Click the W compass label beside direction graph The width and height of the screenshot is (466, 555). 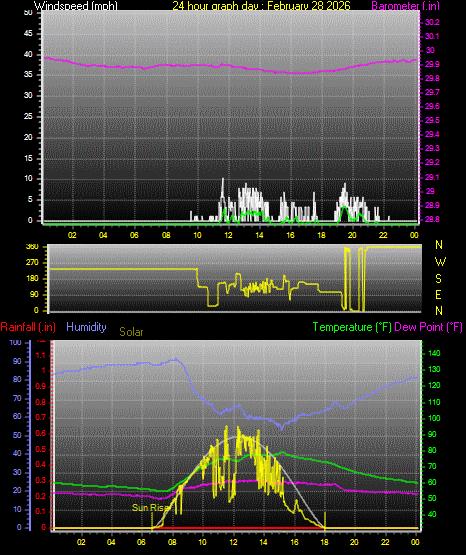(x=440, y=262)
